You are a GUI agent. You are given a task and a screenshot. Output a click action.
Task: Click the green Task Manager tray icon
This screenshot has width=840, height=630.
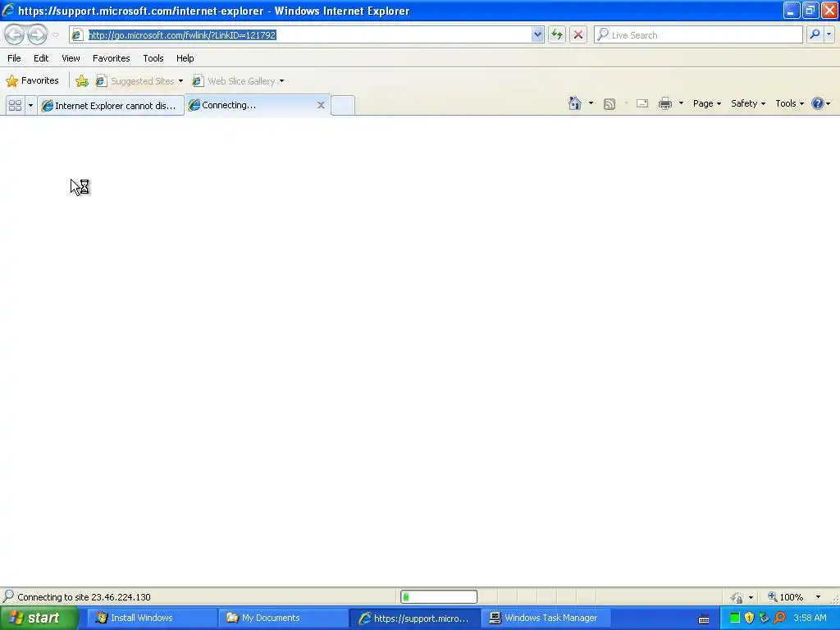coord(735,618)
